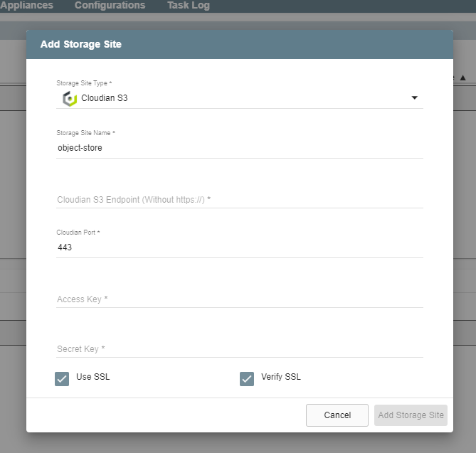The image size is (476, 453).
Task: Click the Verify SSL label text
Action: coord(281,377)
